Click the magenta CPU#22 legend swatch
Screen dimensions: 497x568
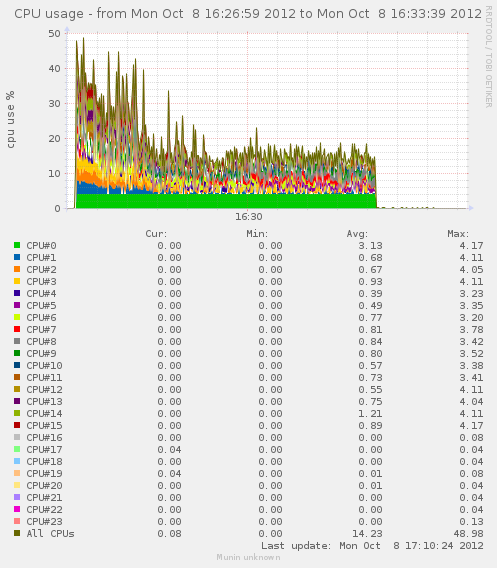coord(17,509)
